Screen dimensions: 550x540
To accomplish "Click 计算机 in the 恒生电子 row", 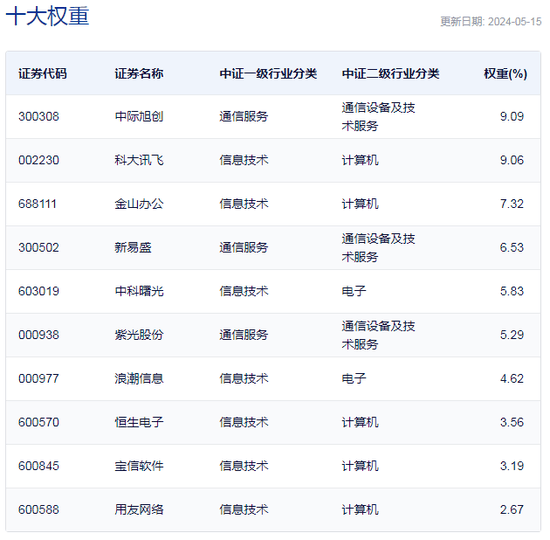I will pos(360,422).
